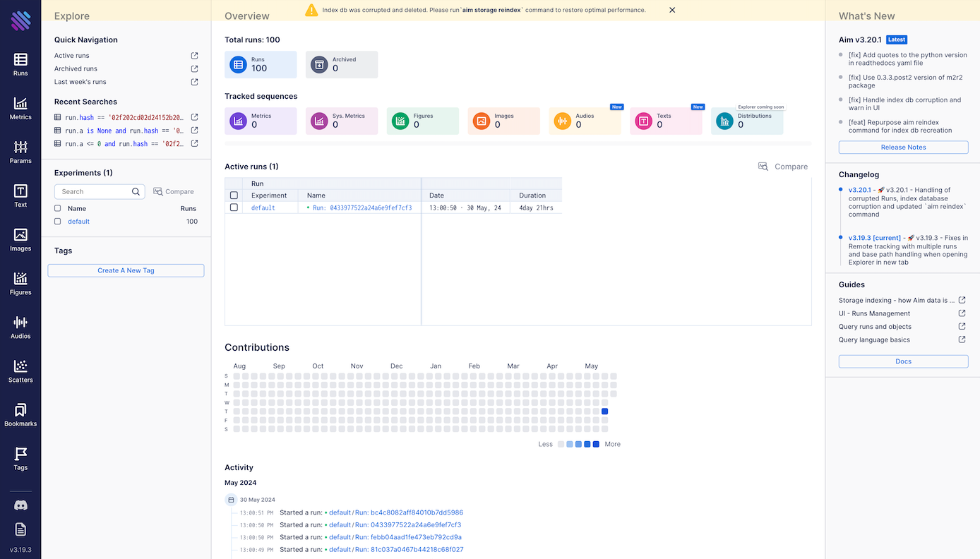
Task: Click Create A New Tag button
Action: [126, 270]
